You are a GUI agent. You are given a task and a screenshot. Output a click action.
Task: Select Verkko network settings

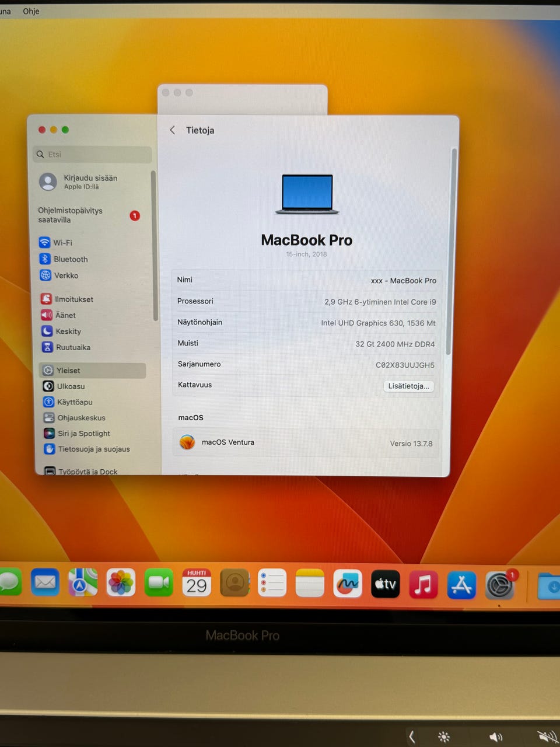point(59,275)
